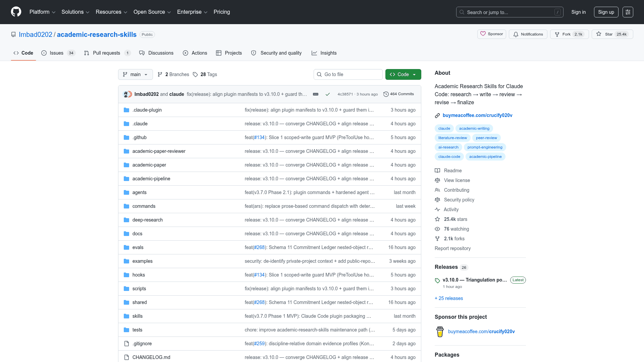
Task: Expand the Enterprise menu
Action: (192, 12)
